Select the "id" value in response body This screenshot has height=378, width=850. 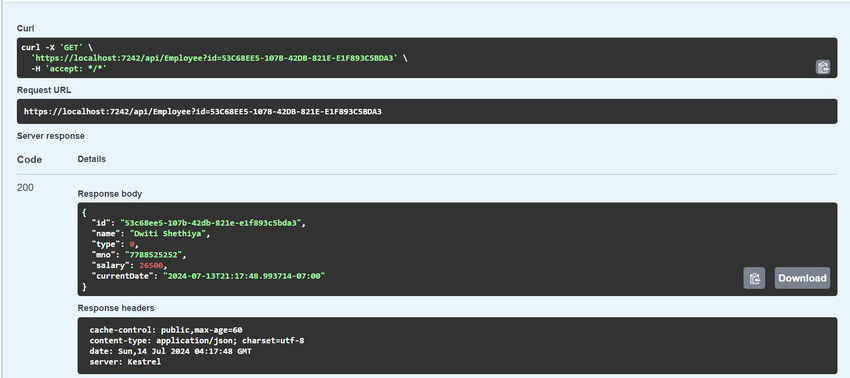(x=212, y=222)
